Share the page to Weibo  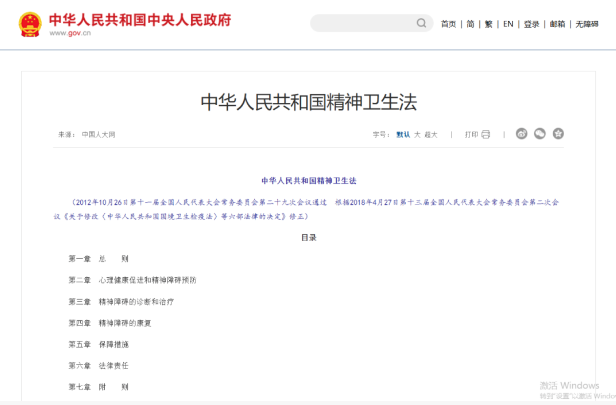click(521, 134)
